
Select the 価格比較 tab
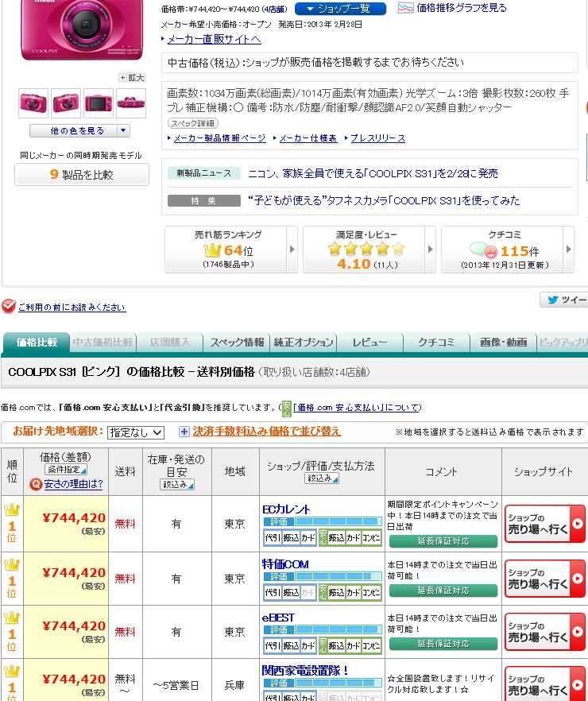click(x=37, y=343)
